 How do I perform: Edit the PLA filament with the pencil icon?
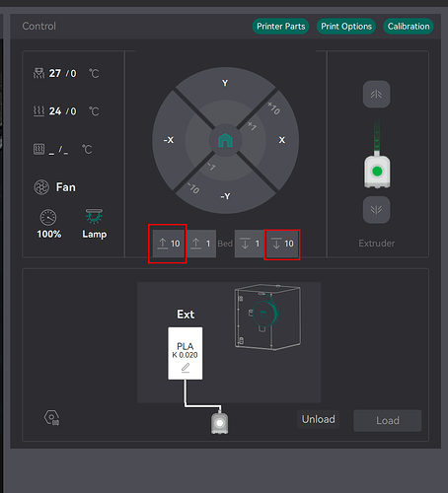[x=186, y=368]
